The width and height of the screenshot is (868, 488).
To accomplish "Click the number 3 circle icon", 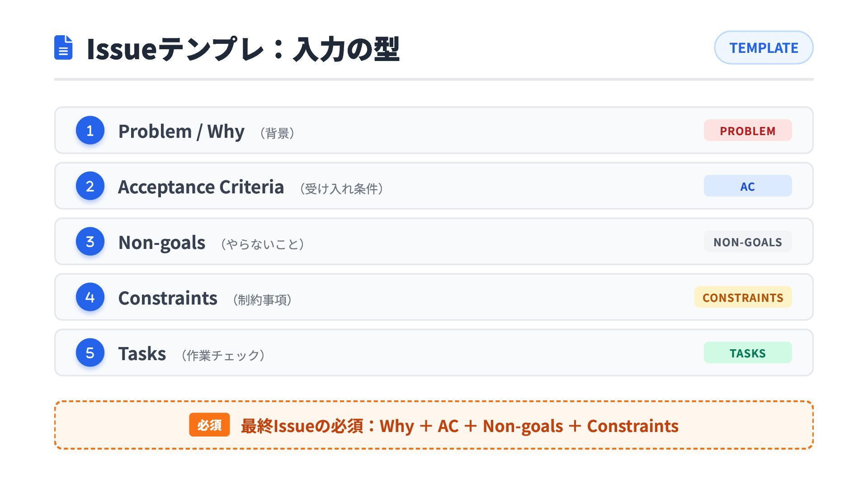I will pyautogui.click(x=90, y=242).
